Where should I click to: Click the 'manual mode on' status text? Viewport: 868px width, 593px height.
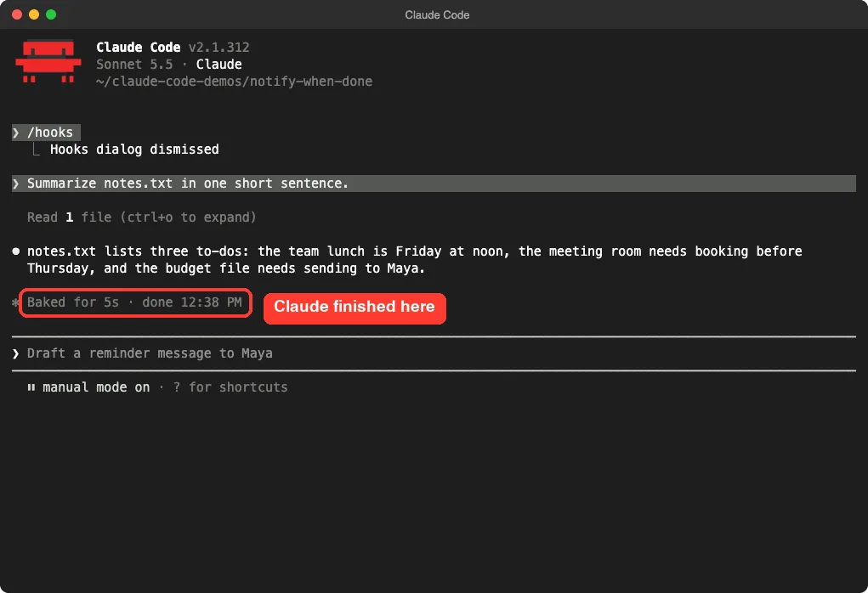pyautogui.click(x=96, y=387)
